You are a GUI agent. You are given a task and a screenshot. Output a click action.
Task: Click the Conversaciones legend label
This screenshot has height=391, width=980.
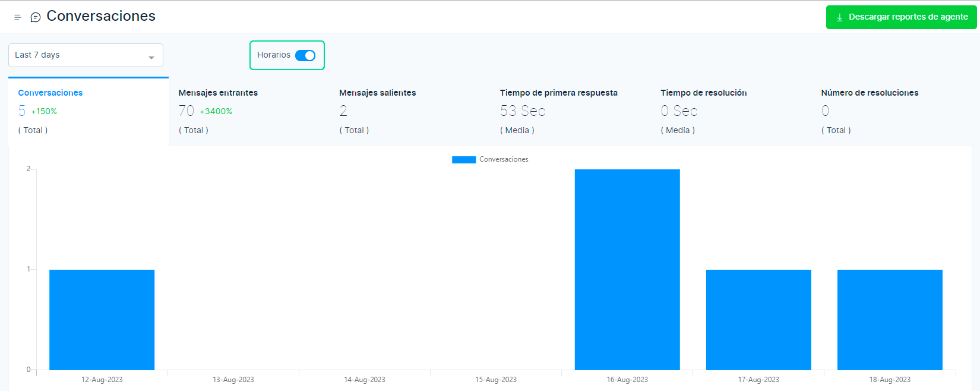click(504, 159)
